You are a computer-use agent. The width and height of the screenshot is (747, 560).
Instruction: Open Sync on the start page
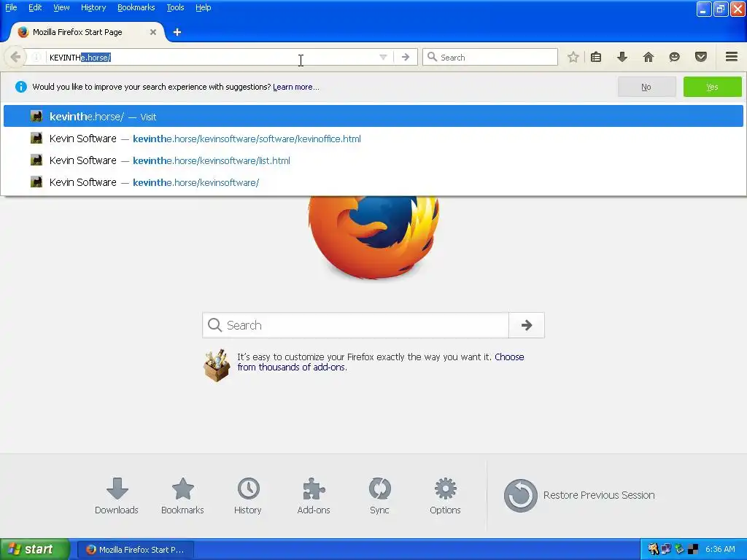pyautogui.click(x=379, y=496)
